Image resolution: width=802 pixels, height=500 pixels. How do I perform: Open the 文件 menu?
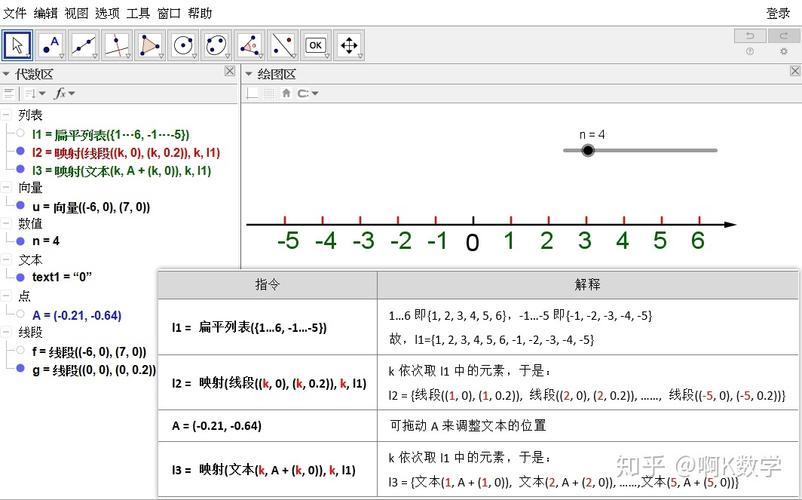[x=14, y=13]
